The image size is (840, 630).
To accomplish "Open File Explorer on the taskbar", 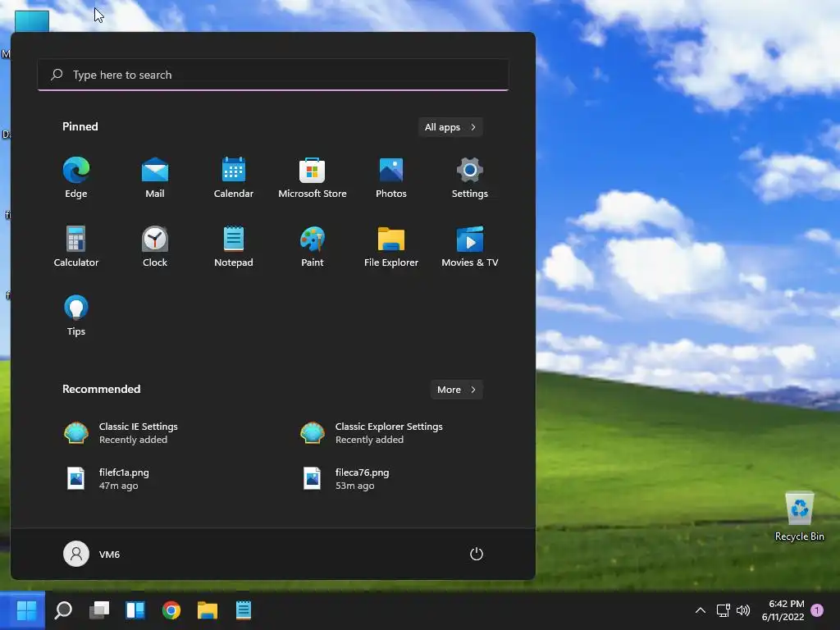I will point(208,610).
